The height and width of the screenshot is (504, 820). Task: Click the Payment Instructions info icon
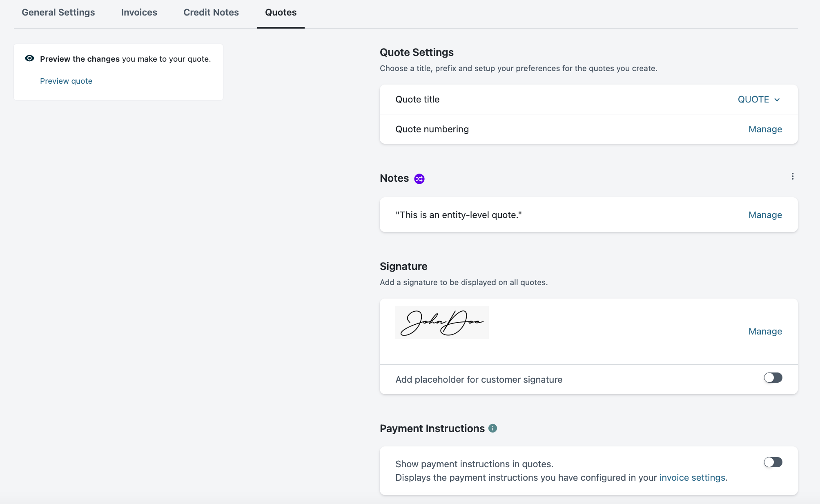(493, 428)
